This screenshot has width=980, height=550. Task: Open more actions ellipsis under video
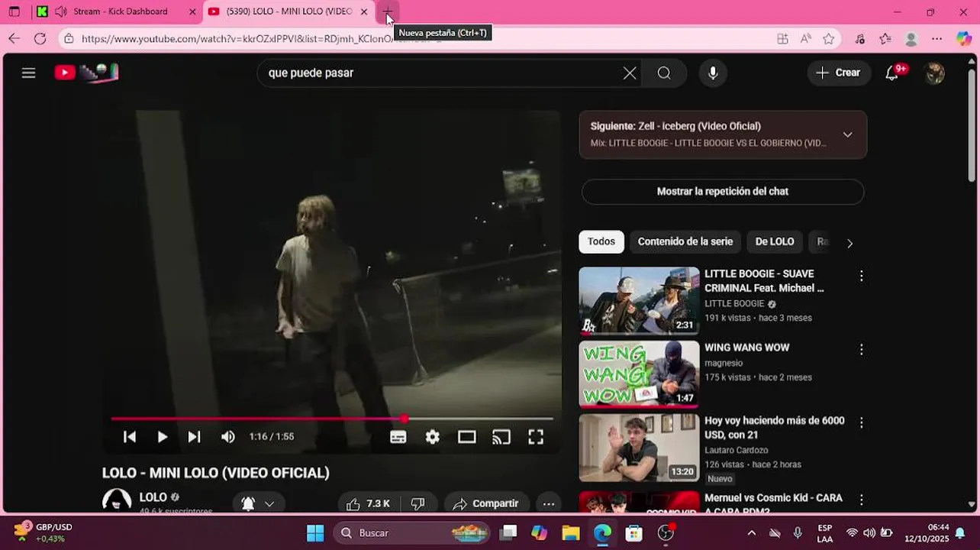click(x=549, y=503)
